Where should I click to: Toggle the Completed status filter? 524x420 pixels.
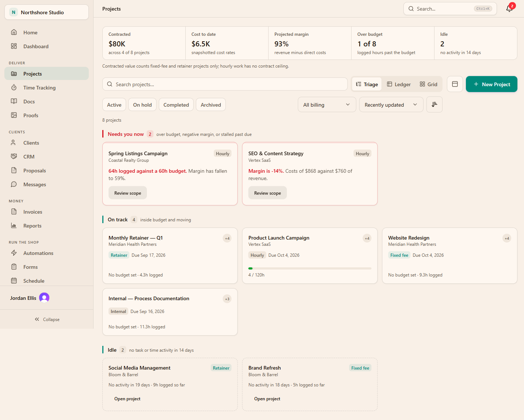click(x=176, y=105)
